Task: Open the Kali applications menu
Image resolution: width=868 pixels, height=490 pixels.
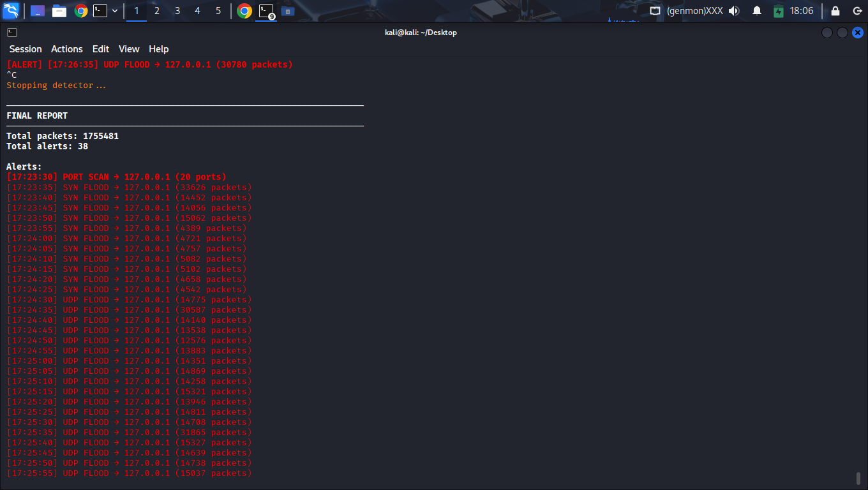Action: point(11,11)
